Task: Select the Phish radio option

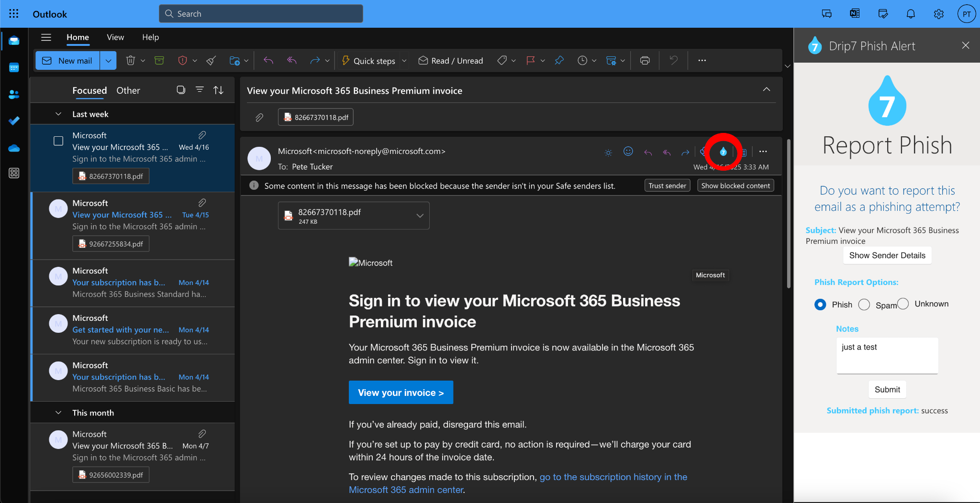Action: pos(820,305)
